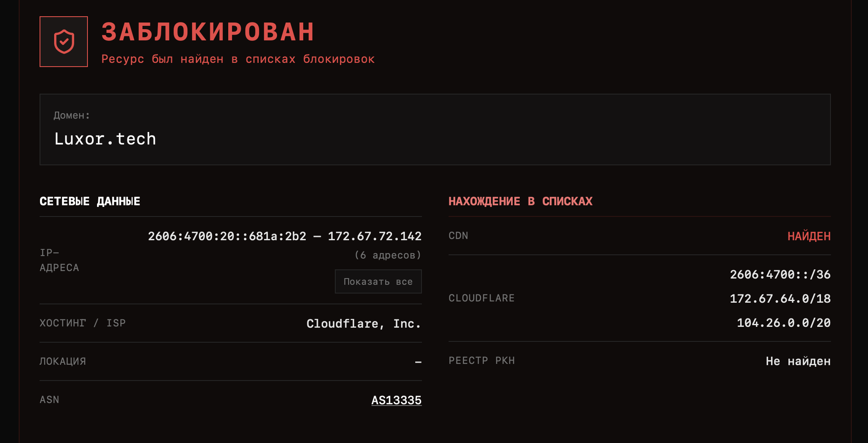Select the 2606:4700::/36 subnet entry
The image size is (868, 443).
click(x=780, y=274)
